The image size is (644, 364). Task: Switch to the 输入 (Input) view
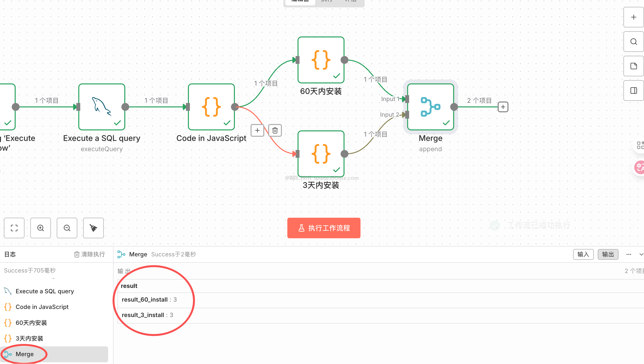click(x=583, y=254)
